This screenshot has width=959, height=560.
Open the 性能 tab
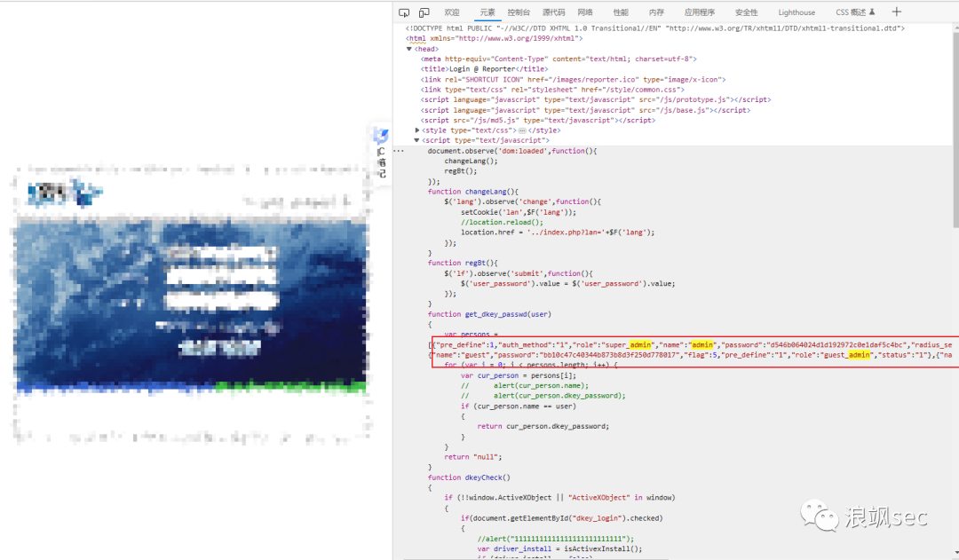point(621,12)
